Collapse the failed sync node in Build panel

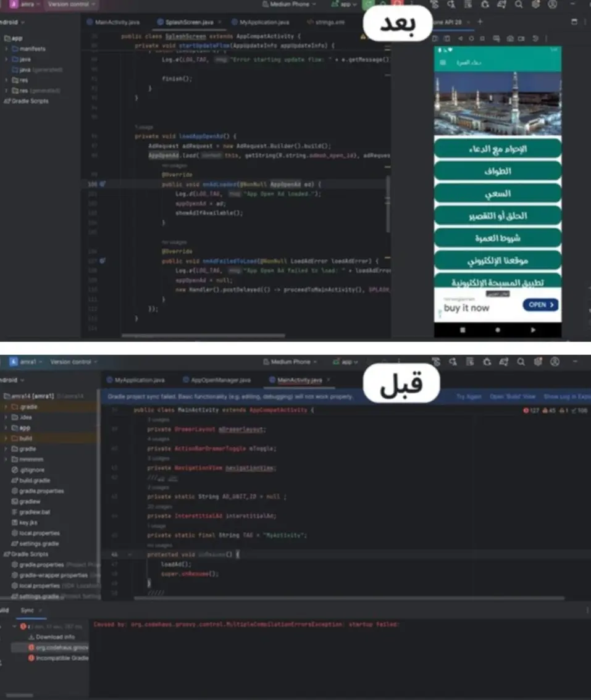[x=15, y=627]
